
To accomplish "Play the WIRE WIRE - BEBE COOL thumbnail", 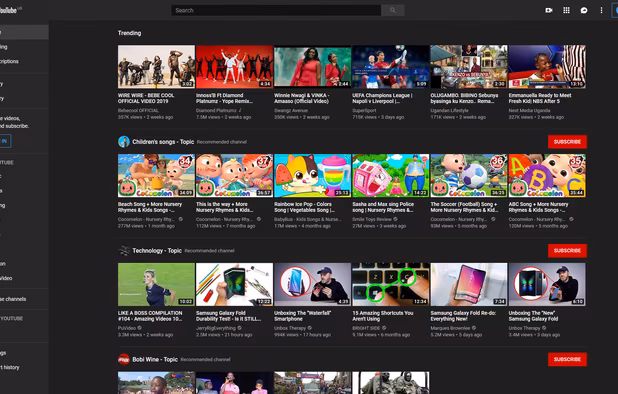I will [x=156, y=67].
